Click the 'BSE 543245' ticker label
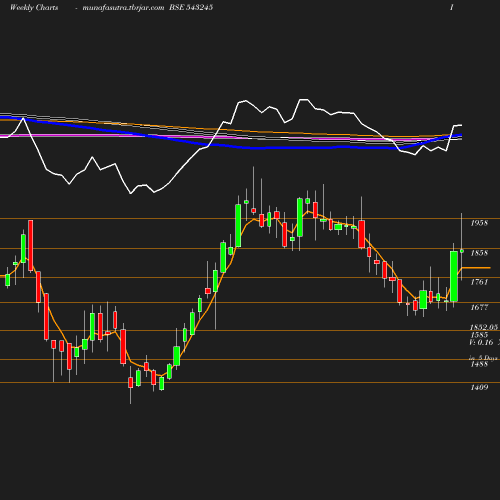The height and width of the screenshot is (500, 500). click(x=191, y=8)
